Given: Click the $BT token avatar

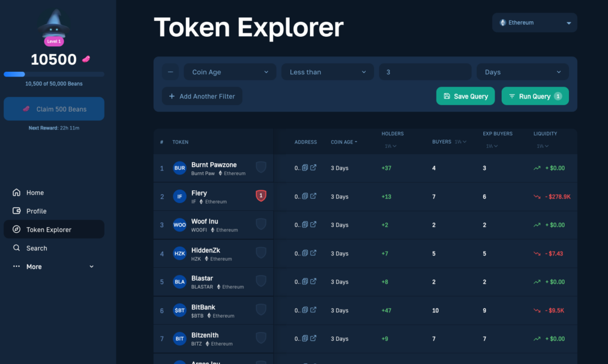Looking at the screenshot, I should [179, 310].
